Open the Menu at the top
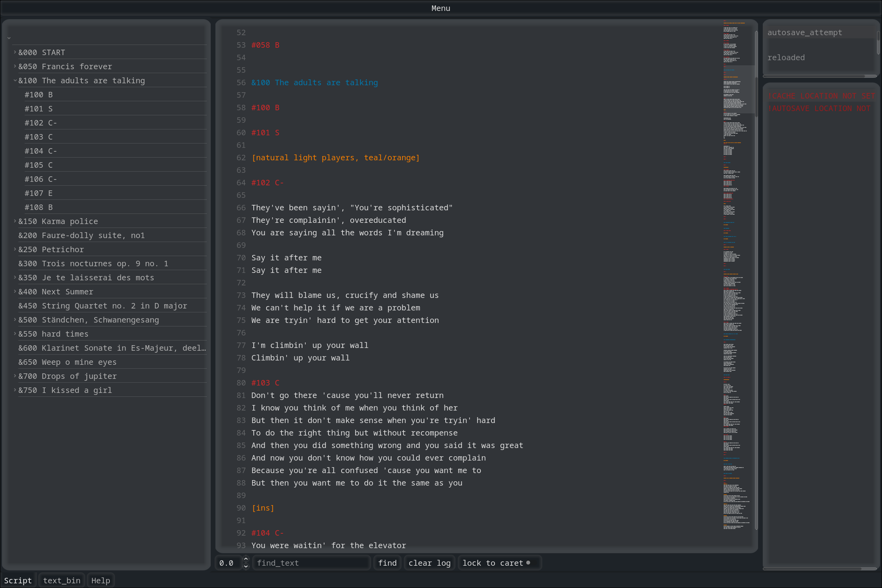 point(441,8)
